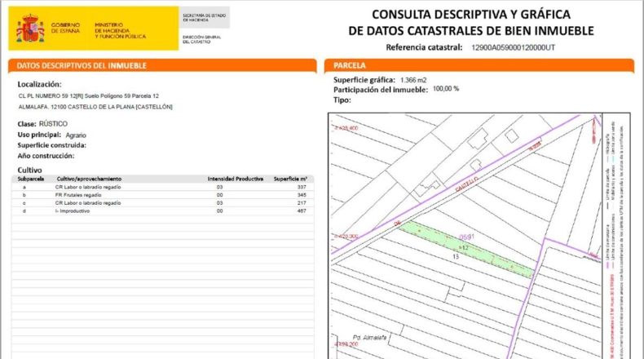This screenshot has height=359, width=644.
Task: Click the Ministerio de Hacienda banner
Action: (120, 31)
